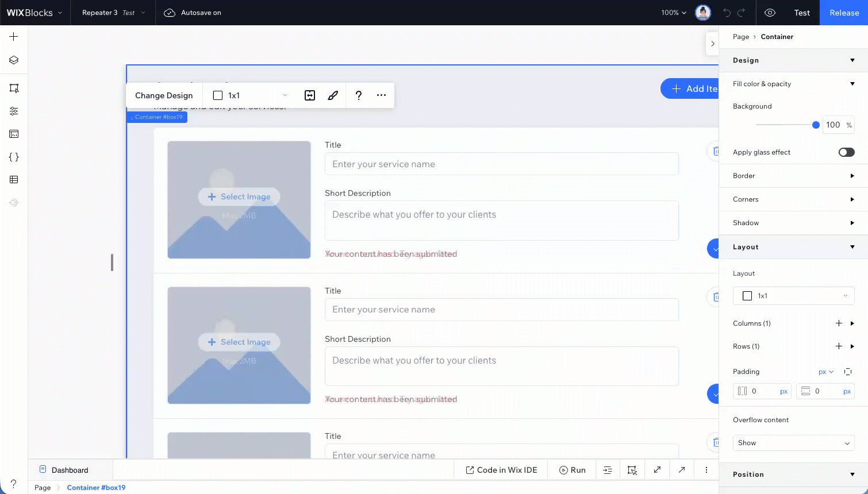This screenshot has width=868, height=494.
Task: Click the help question mark in toolbar
Action: [359, 95]
